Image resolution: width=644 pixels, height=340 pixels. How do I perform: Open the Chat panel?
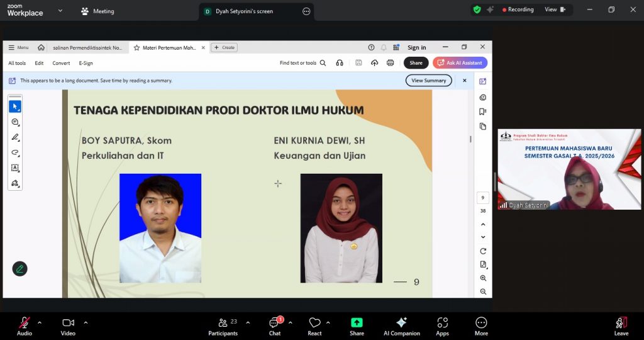point(275,326)
